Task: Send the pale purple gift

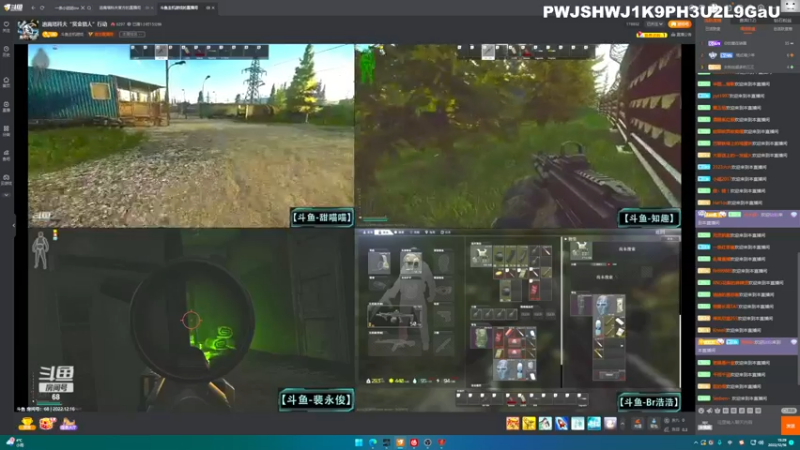Action: coord(610,423)
